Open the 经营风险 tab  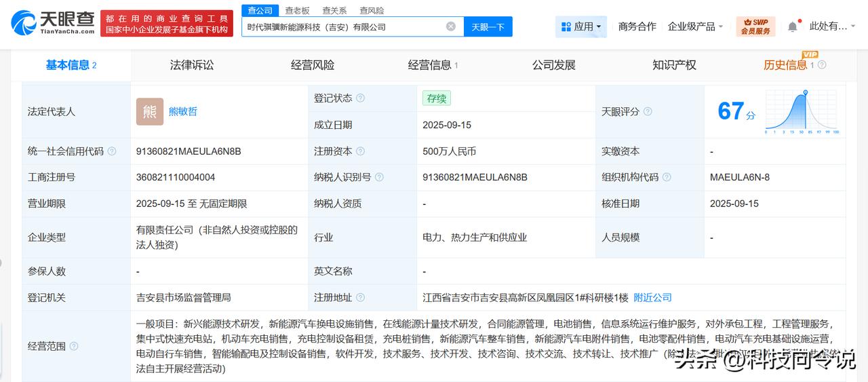point(313,65)
